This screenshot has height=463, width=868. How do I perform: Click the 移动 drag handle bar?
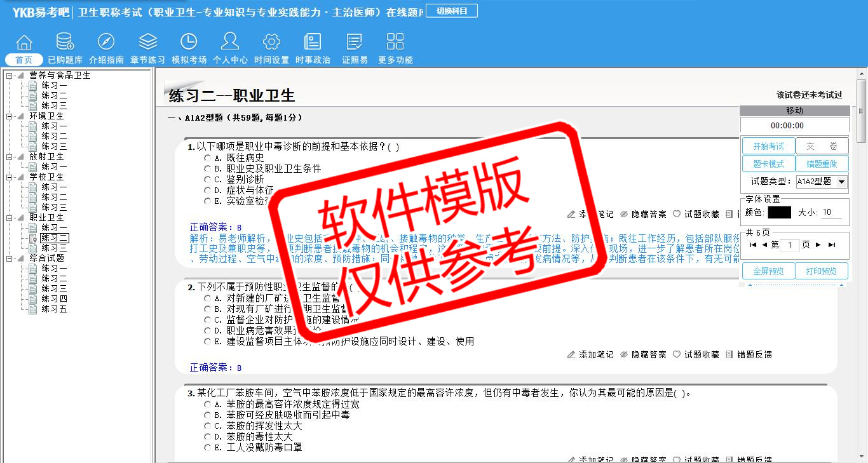point(794,111)
